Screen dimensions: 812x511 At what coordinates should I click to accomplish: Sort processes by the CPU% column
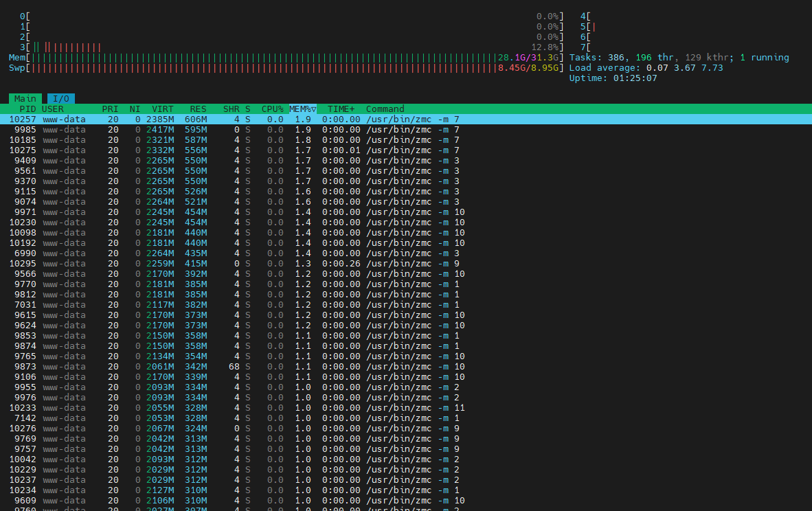pyautogui.click(x=273, y=109)
